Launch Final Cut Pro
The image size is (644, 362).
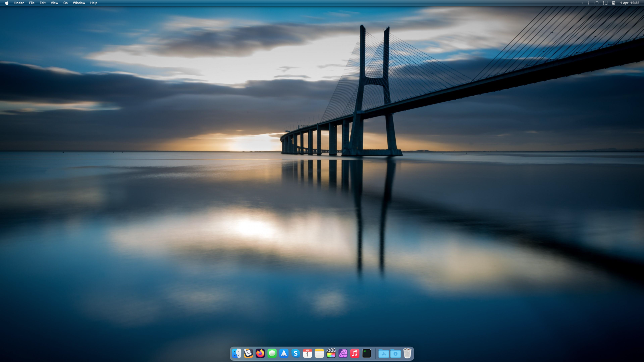[x=331, y=353]
